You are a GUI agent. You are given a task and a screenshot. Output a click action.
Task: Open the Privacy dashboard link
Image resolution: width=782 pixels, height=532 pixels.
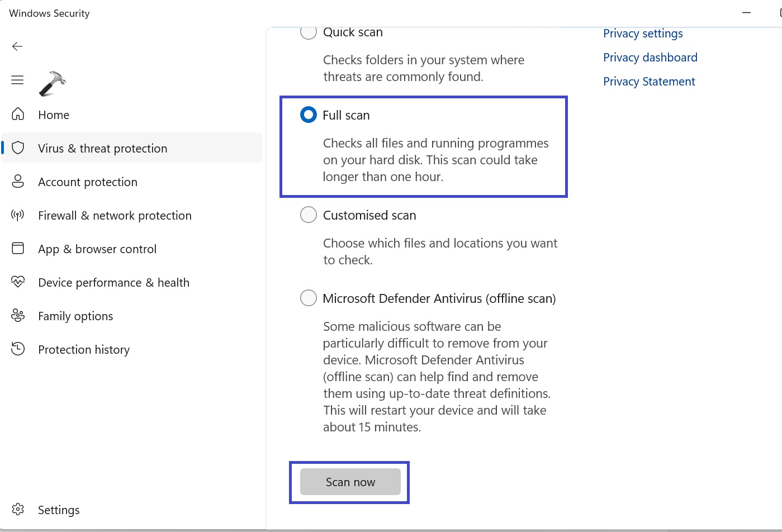point(650,58)
